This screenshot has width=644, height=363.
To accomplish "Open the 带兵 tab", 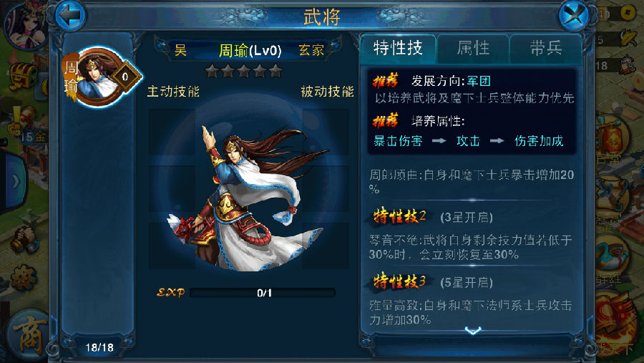I will click(545, 49).
